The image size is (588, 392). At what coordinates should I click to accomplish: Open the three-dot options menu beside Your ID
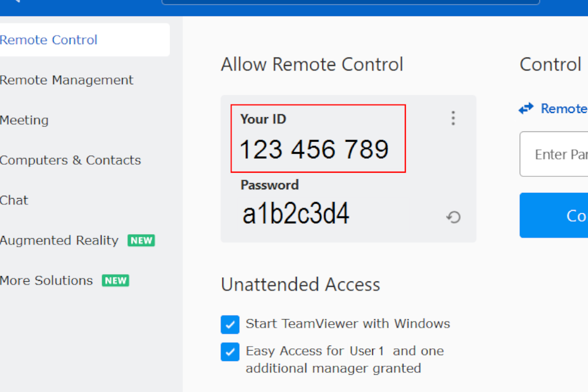[x=453, y=118]
